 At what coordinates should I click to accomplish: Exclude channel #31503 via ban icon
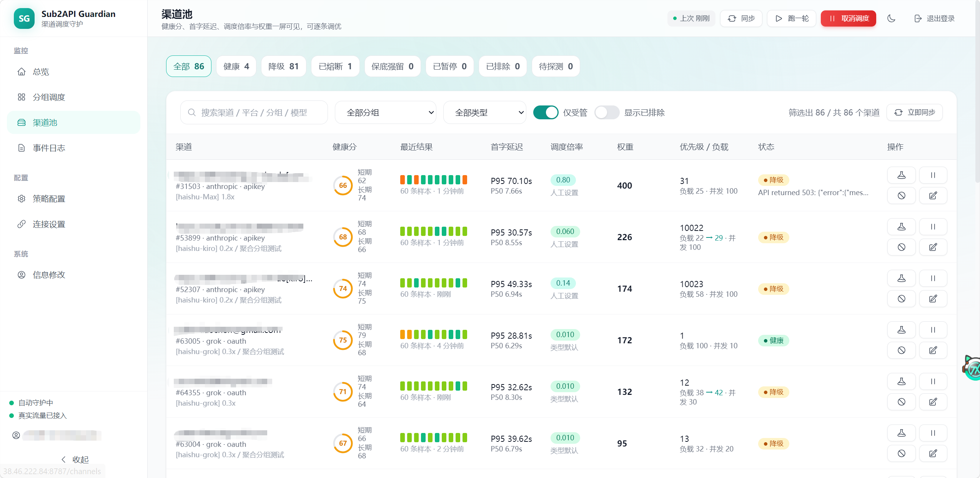coord(901,196)
